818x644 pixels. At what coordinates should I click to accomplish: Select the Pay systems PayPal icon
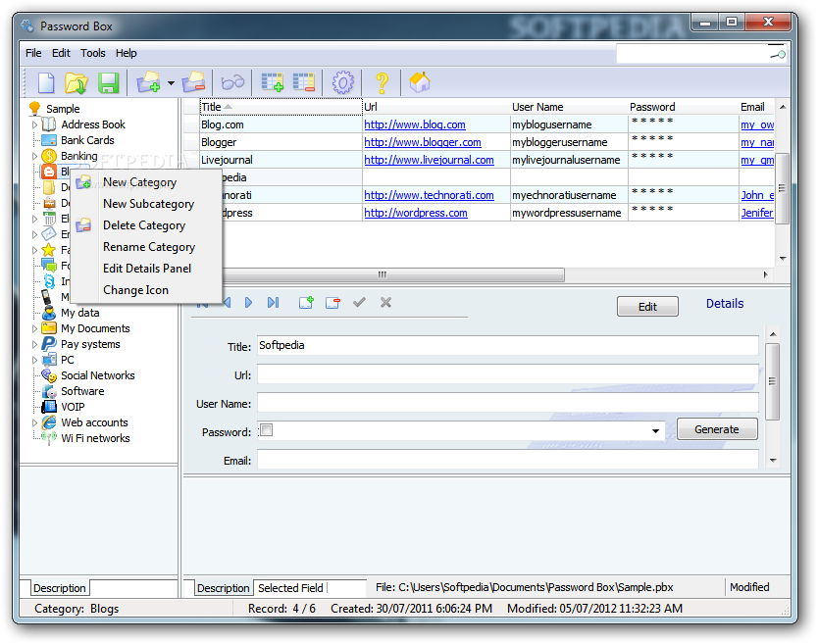[49, 344]
